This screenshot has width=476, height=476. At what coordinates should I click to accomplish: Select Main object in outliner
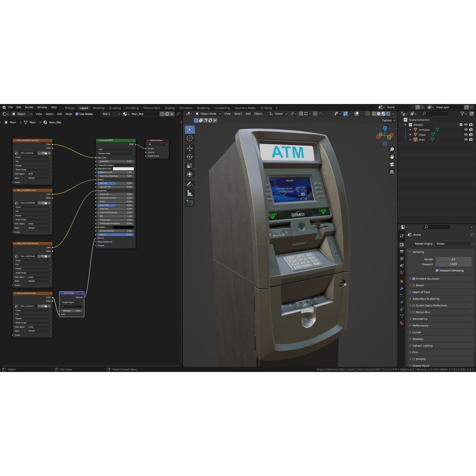click(x=422, y=140)
